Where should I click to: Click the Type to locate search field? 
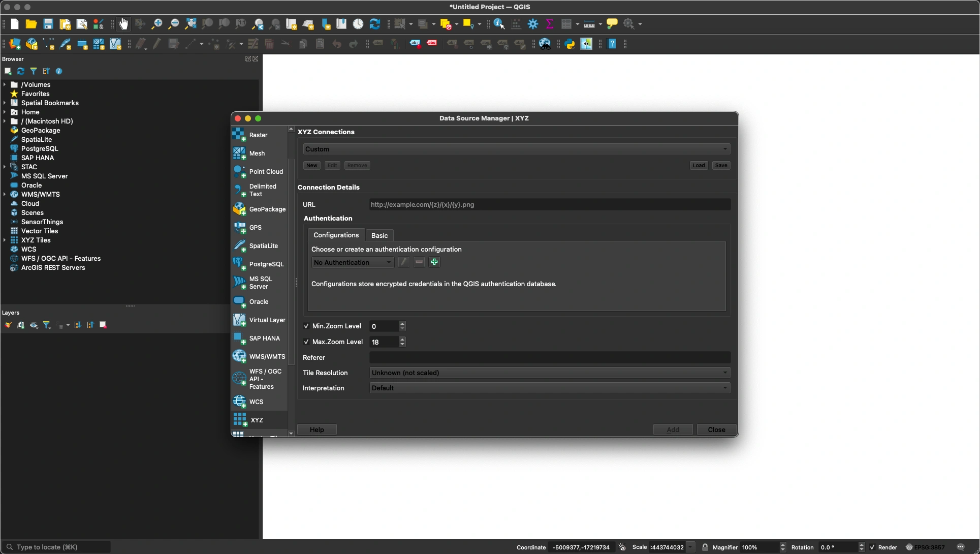point(57,547)
